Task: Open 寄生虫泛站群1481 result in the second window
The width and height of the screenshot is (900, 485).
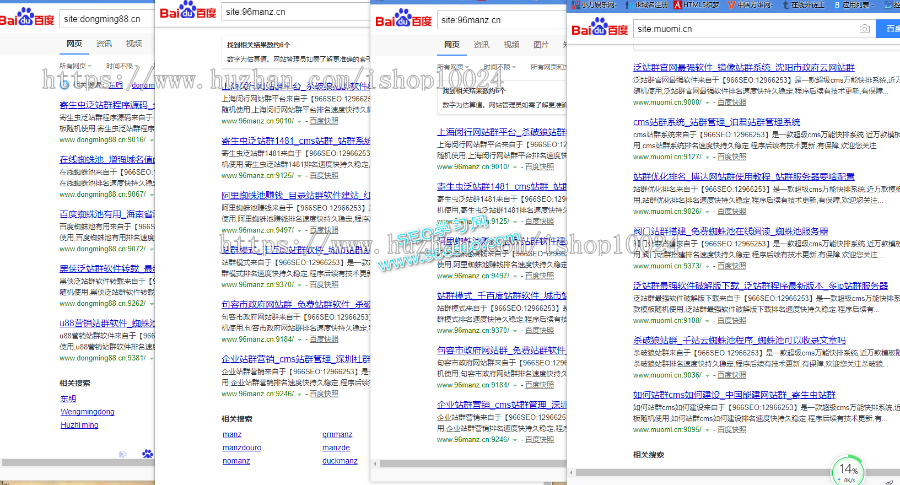Action: point(296,141)
